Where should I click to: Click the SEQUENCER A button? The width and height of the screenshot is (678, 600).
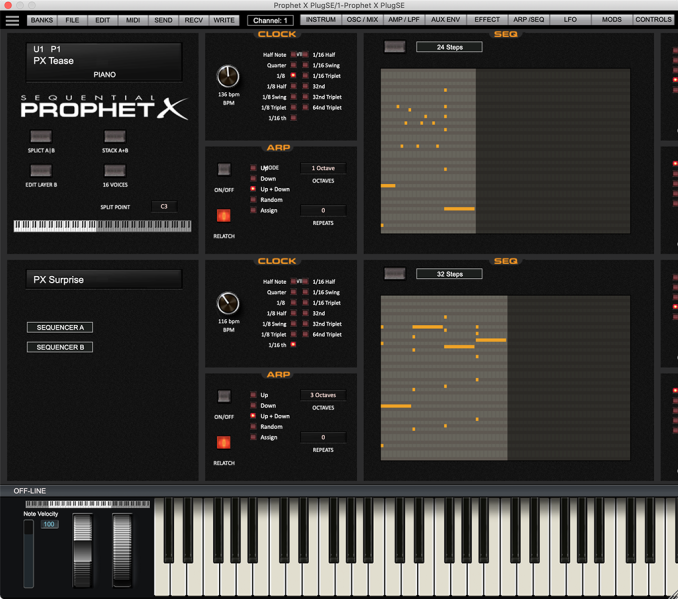pyautogui.click(x=60, y=327)
